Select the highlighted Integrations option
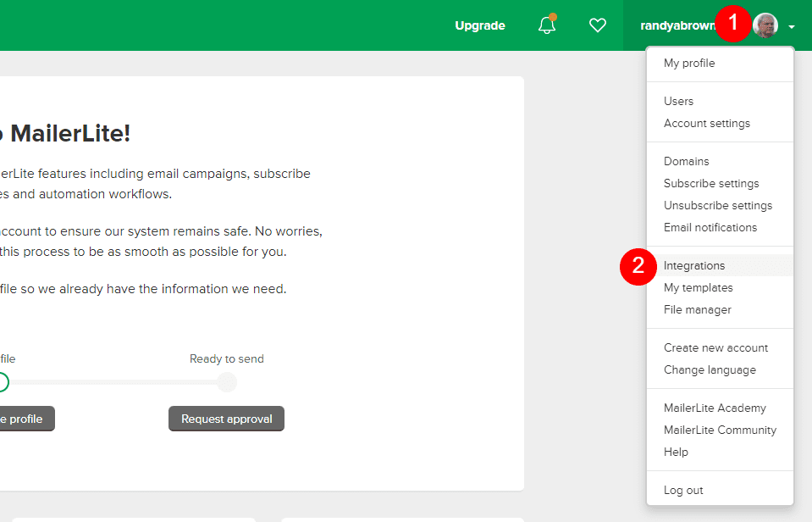 pyautogui.click(x=694, y=265)
